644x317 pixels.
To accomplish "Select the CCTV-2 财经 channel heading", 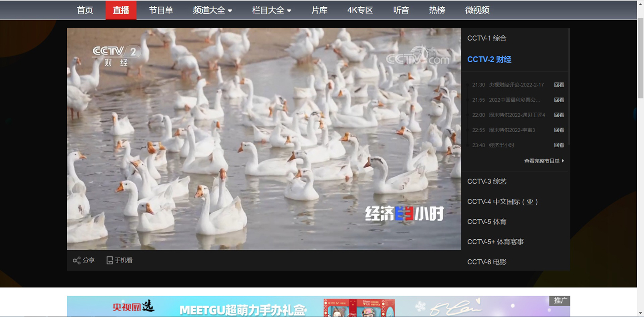I will [489, 59].
